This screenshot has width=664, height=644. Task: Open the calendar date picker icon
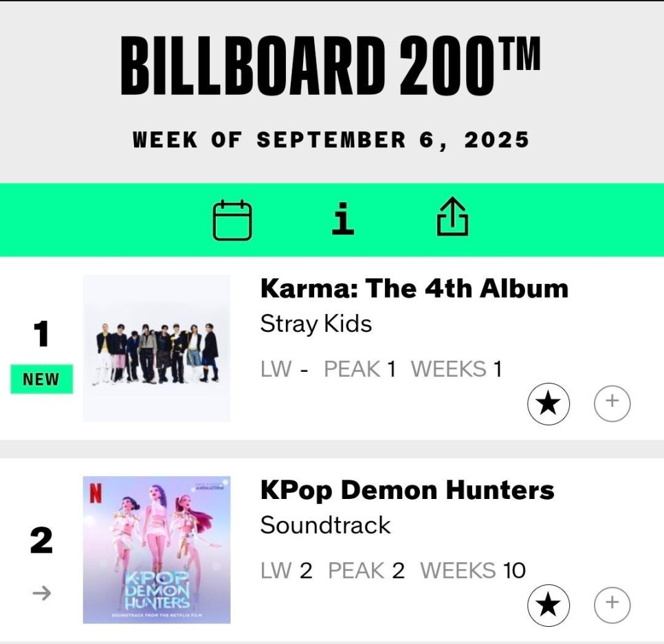[232, 221]
